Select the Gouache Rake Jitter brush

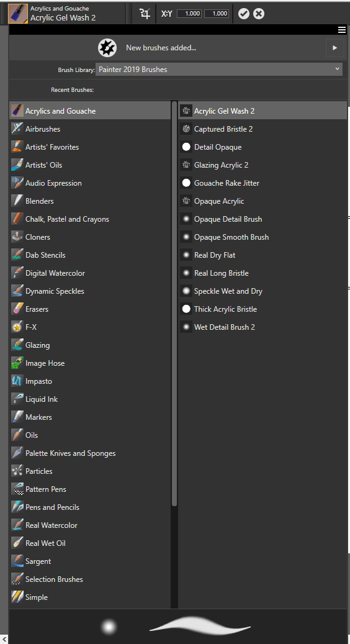click(262, 183)
